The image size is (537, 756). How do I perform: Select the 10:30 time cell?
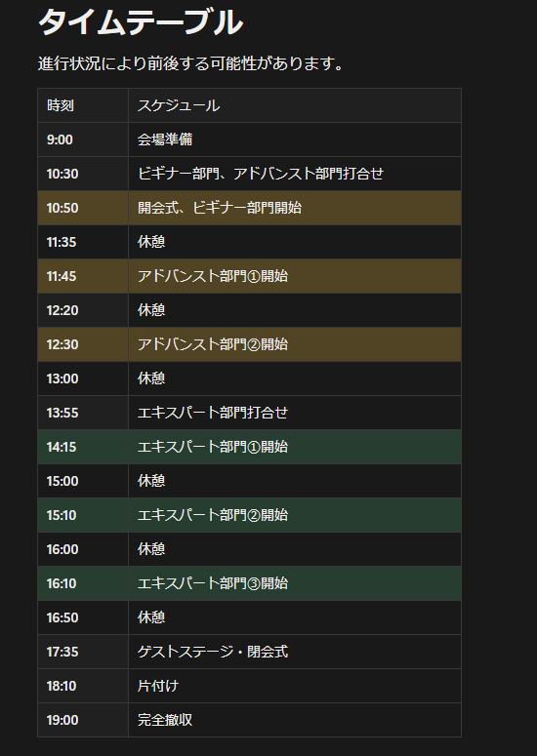83,174
